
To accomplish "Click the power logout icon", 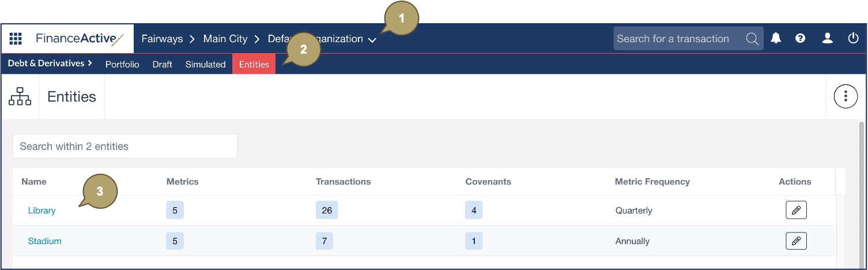I will (854, 39).
